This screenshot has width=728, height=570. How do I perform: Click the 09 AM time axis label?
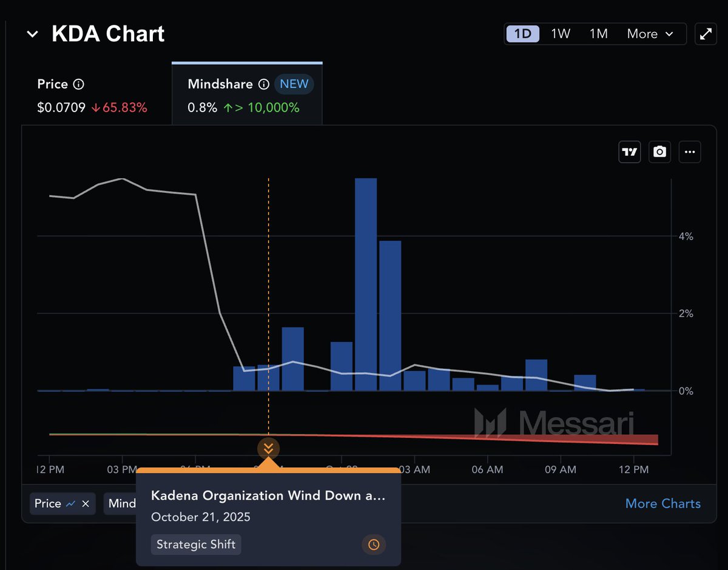pos(561,469)
